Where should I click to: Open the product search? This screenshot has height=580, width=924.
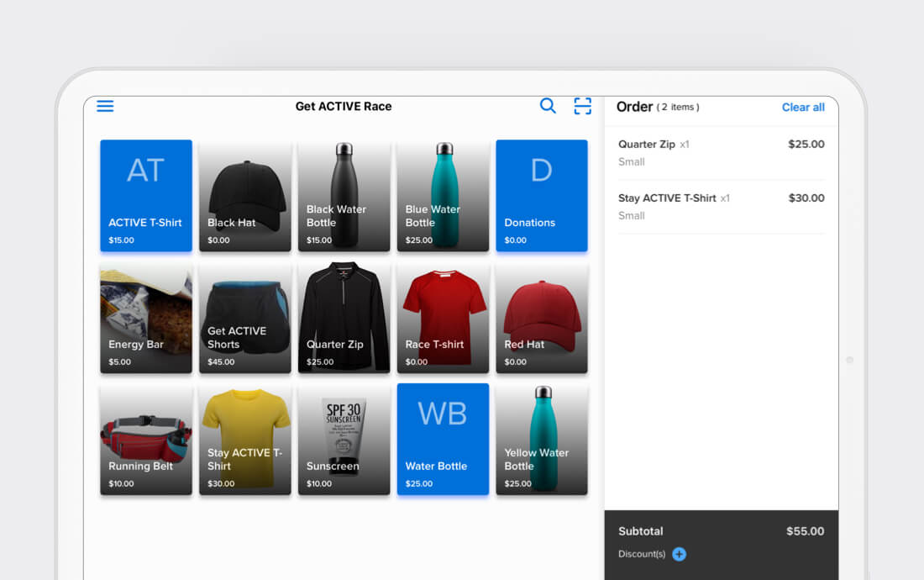point(548,106)
